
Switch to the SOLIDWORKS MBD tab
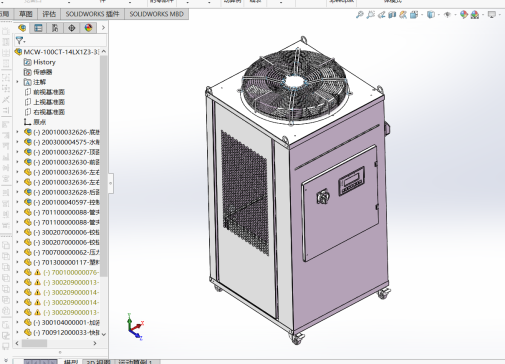click(x=156, y=14)
